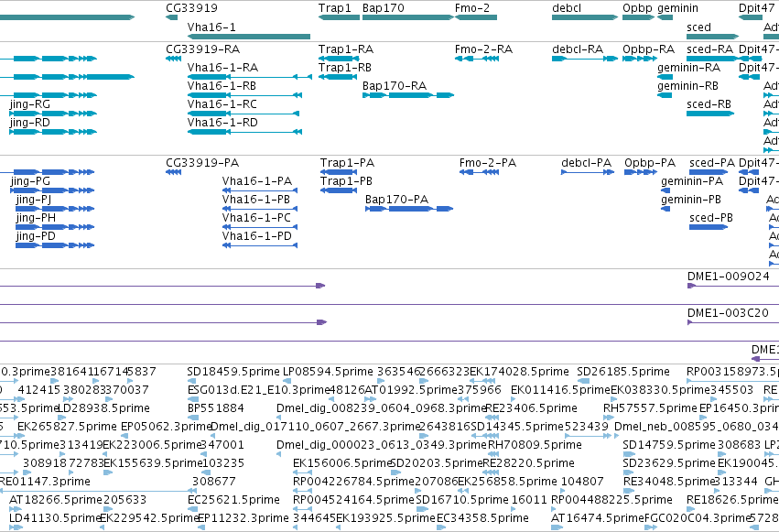Select the RE28220.5prime EST label
This screenshot has width=779, height=532.
tap(528, 463)
